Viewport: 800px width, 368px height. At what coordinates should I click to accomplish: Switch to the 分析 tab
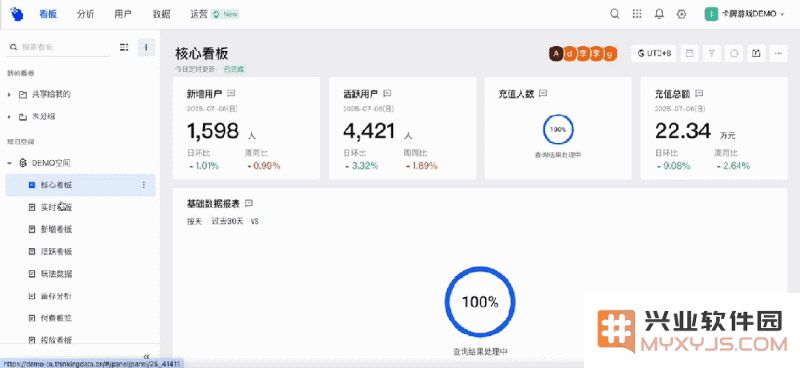coord(85,14)
